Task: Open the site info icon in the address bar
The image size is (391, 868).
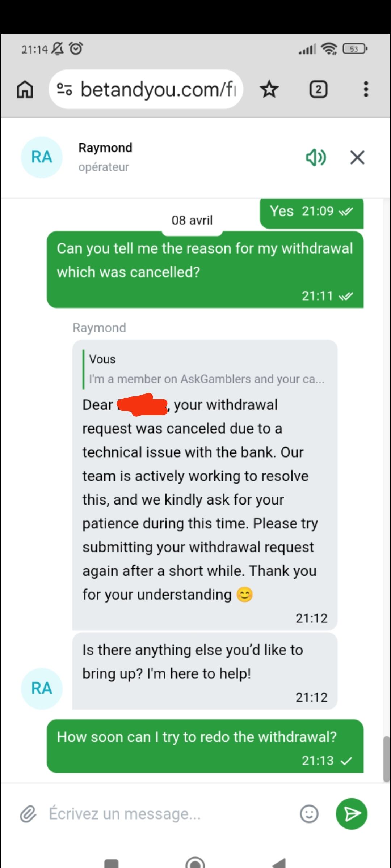Action: coord(64,89)
